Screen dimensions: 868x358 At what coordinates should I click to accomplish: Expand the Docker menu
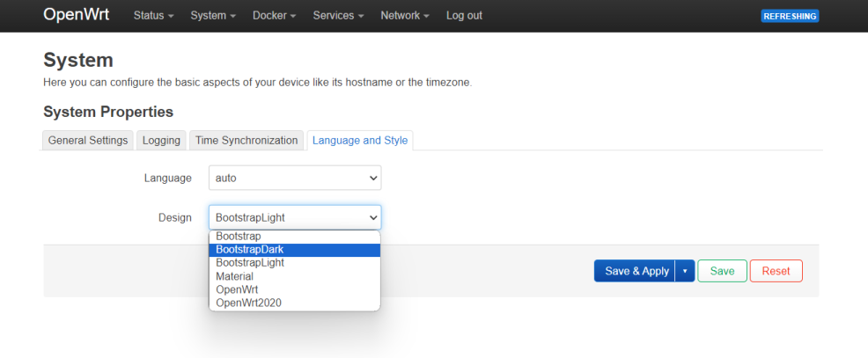[274, 16]
